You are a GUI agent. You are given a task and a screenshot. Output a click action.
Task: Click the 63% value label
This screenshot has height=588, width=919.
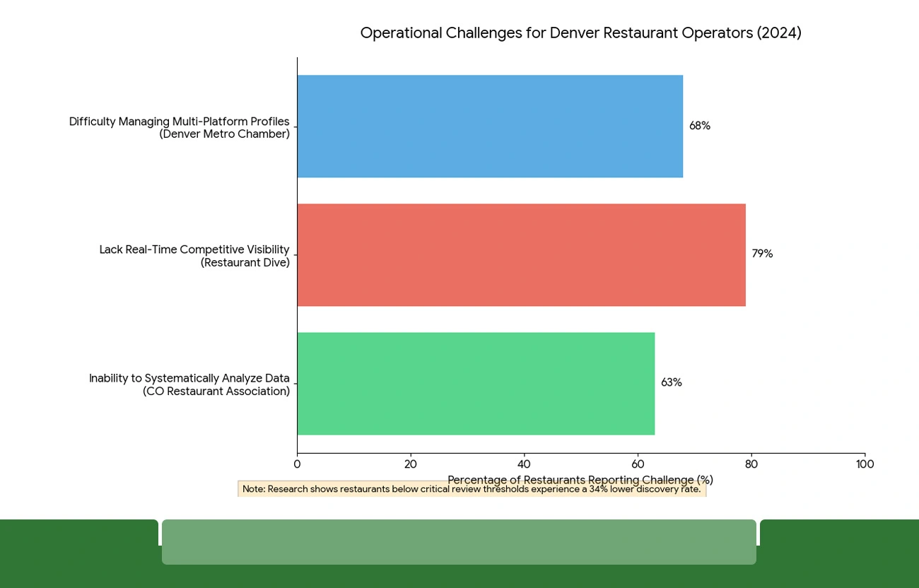pos(671,382)
